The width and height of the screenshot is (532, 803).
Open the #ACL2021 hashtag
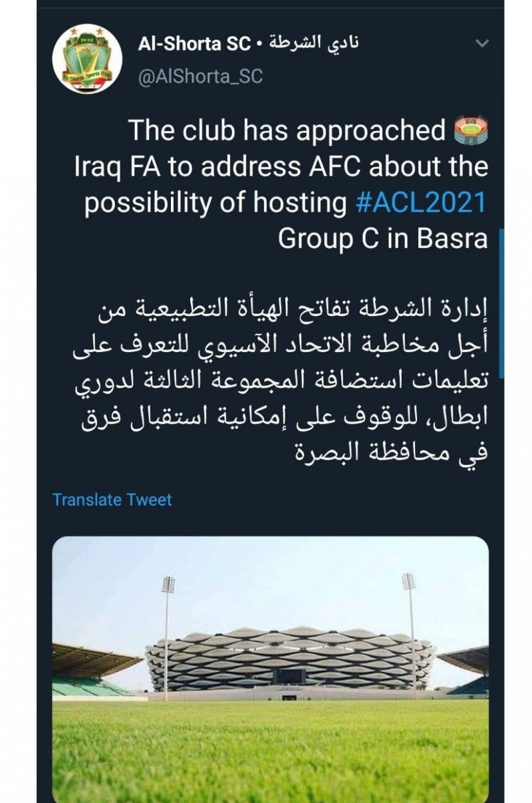tap(422, 203)
